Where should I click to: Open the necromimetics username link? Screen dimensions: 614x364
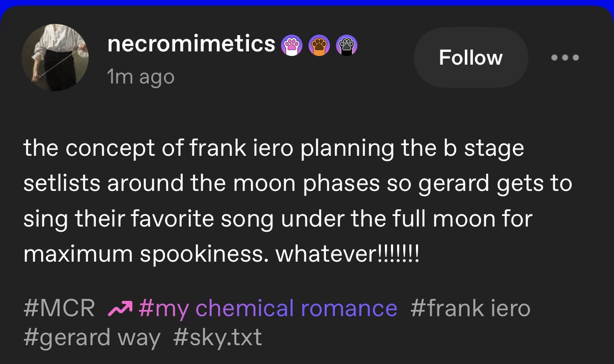coord(191,45)
